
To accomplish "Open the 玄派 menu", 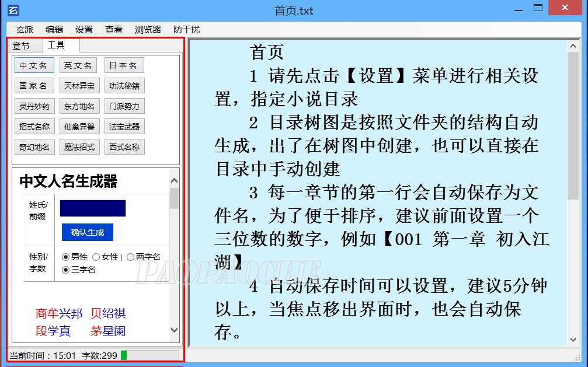I will tap(25, 30).
